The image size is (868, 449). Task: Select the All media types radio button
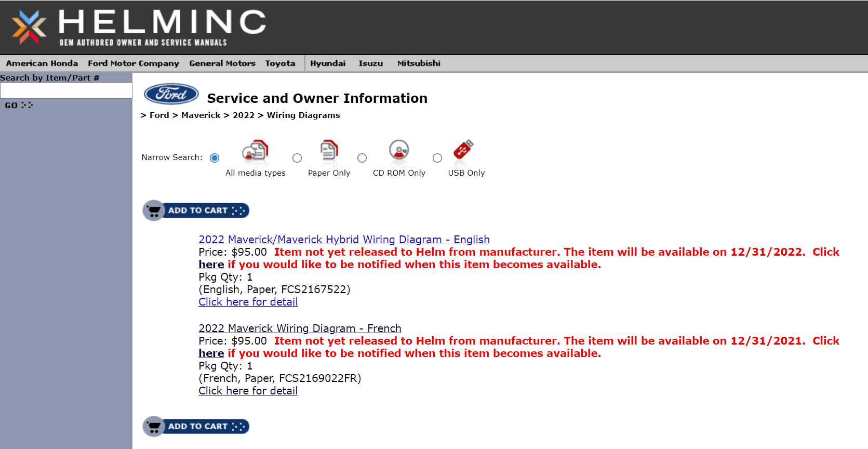215,158
